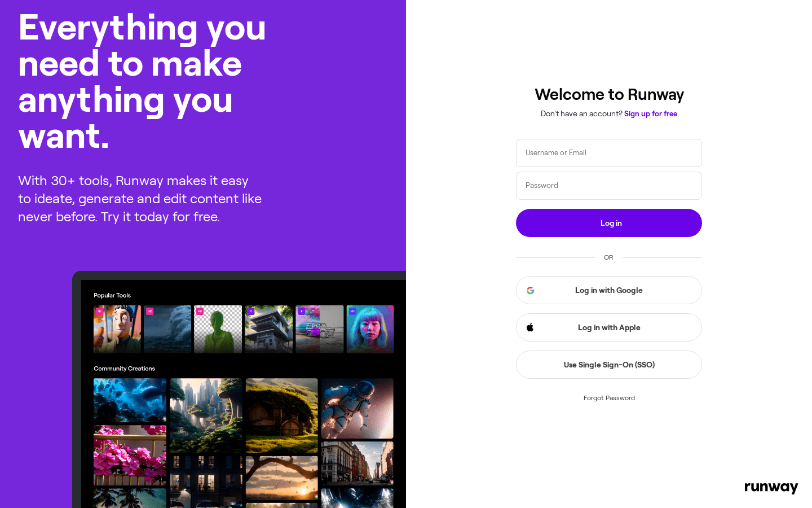Follow the Sign up for free link

(x=650, y=114)
